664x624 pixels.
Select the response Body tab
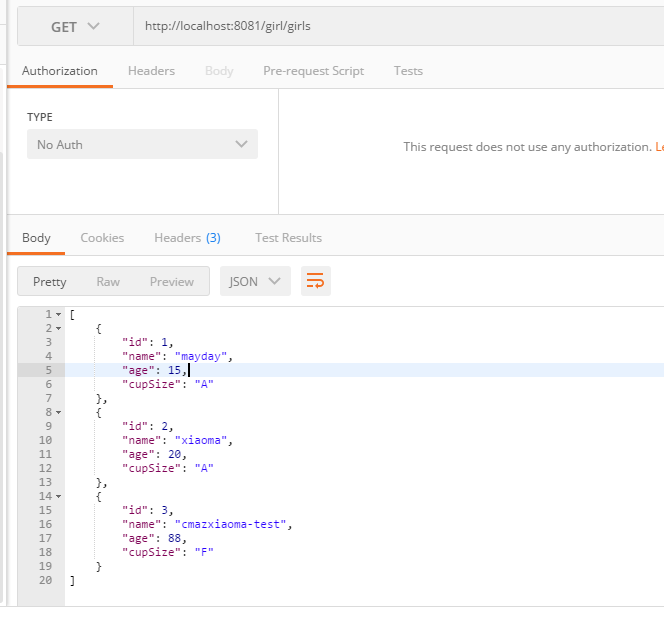click(36, 238)
